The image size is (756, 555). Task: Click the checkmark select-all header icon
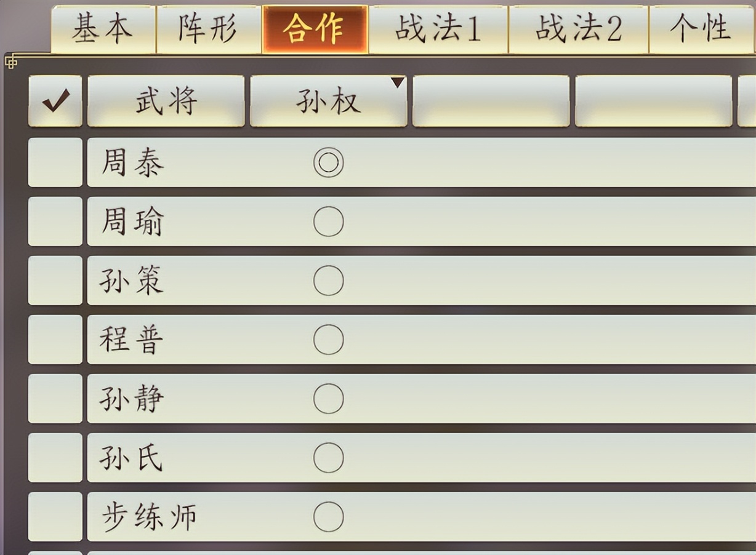point(55,102)
